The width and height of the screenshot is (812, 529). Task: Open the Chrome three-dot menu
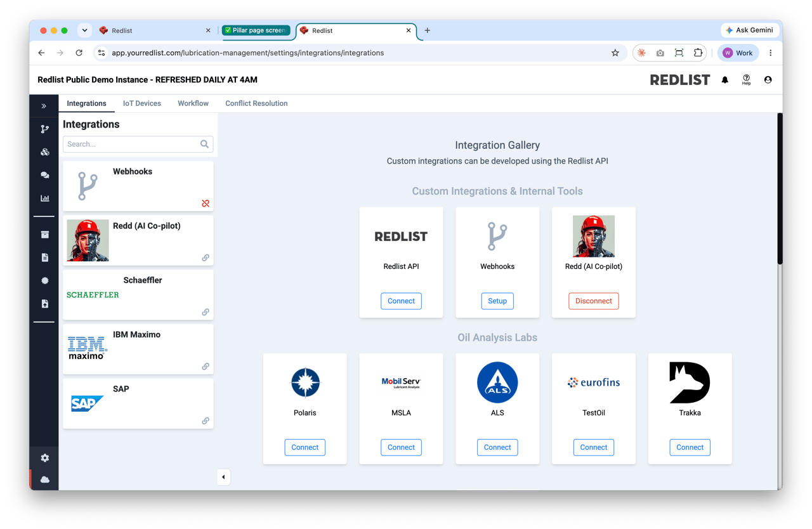[x=771, y=53]
